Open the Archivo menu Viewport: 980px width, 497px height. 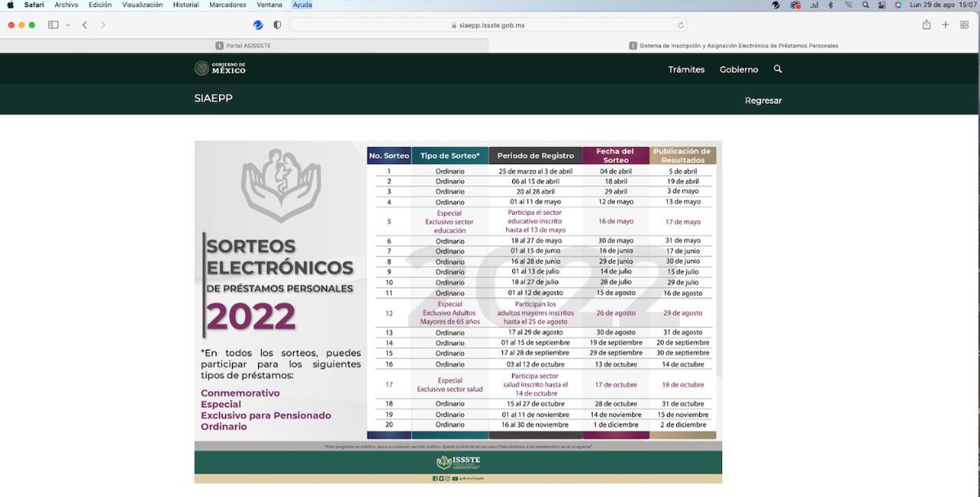(66, 5)
